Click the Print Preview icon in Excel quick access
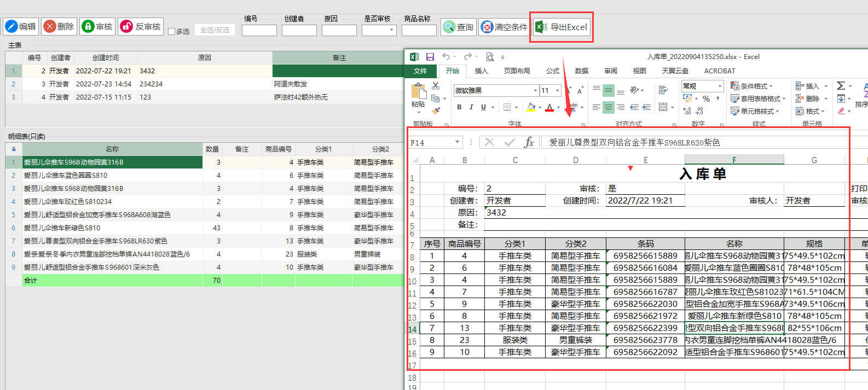This screenshot has height=390, width=868. 490,57
